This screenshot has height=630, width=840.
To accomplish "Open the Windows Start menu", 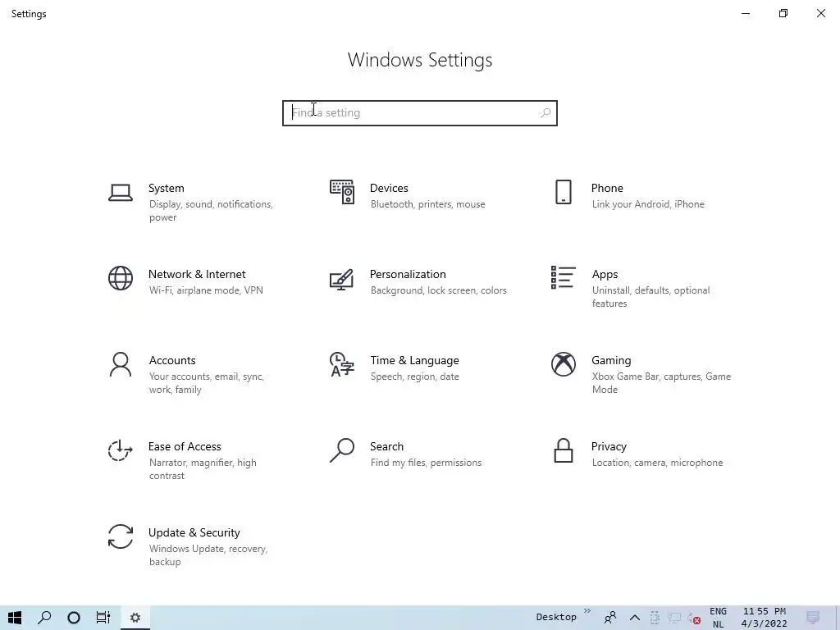I will [x=15, y=618].
